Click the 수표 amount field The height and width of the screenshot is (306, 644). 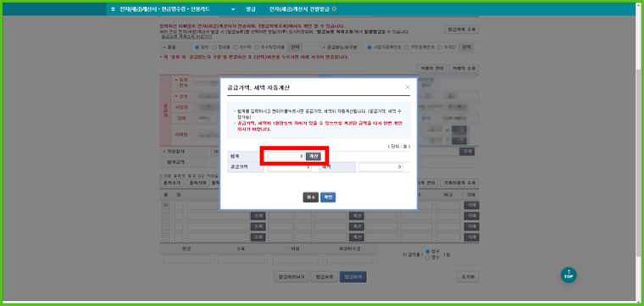tap(241, 259)
